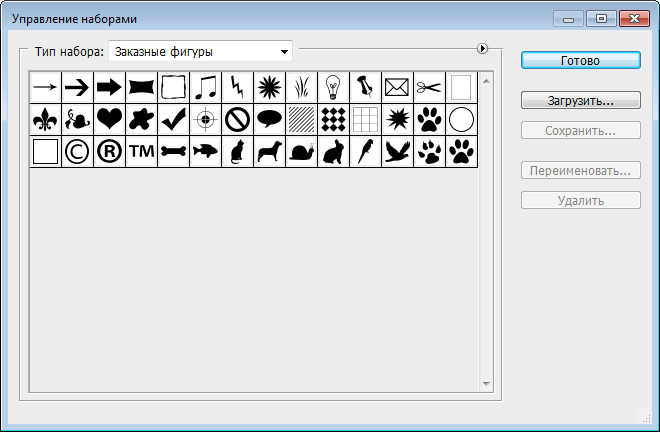This screenshot has height=432, width=660.
Task: Select the grid shape
Action: [x=365, y=120]
